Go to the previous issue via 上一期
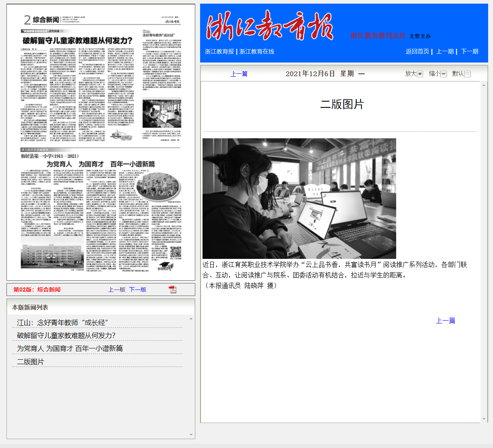This screenshot has width=493, height=448. 445,52
